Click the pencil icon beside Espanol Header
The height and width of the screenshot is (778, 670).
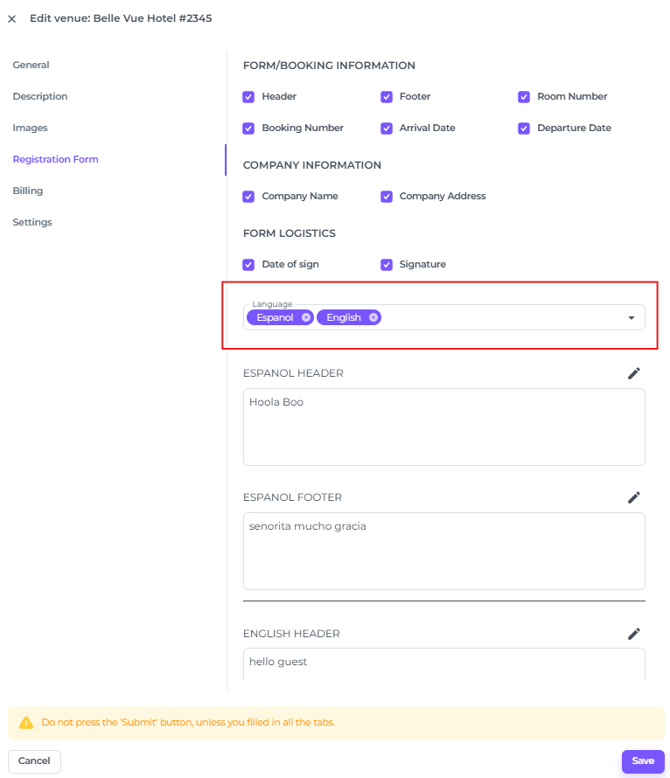pyautogui.click(x=633, y=373)
